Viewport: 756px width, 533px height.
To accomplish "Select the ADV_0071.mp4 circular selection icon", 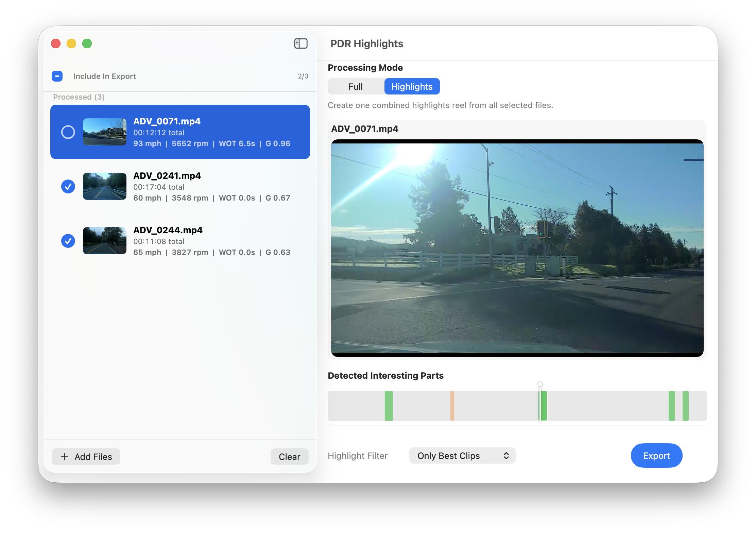I will (68, 132).
